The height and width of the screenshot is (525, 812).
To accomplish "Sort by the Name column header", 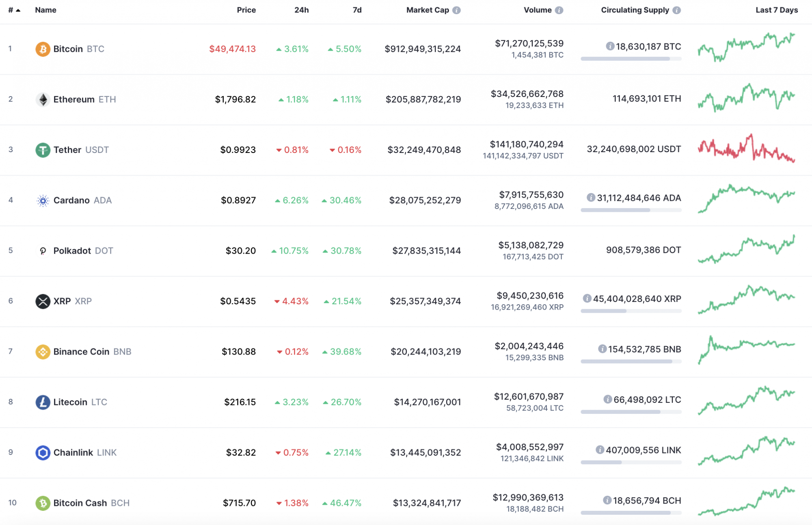I will [x=45, y=10].
